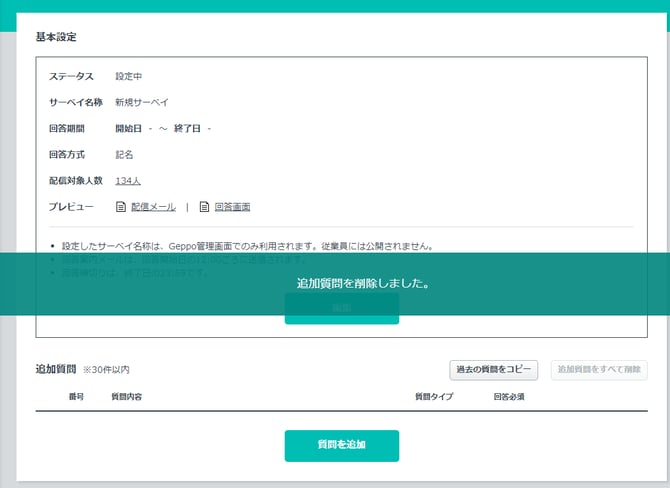Select the 配信対象人数 label
This screenshot has height=488, width=670.
click(76, 181)
